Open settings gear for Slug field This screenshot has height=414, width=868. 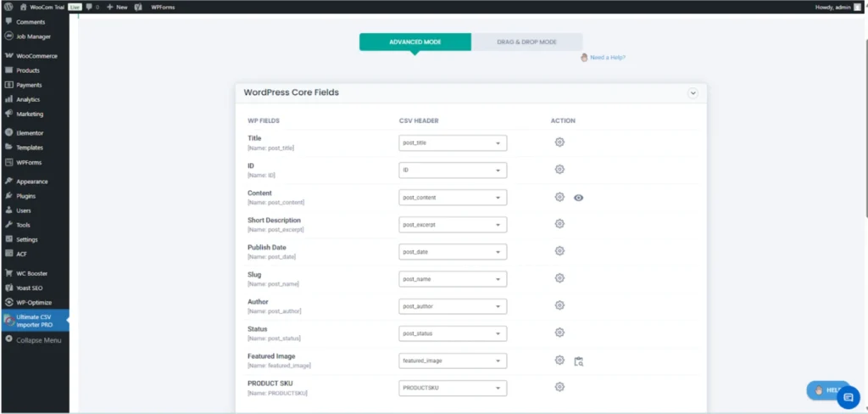559,278
